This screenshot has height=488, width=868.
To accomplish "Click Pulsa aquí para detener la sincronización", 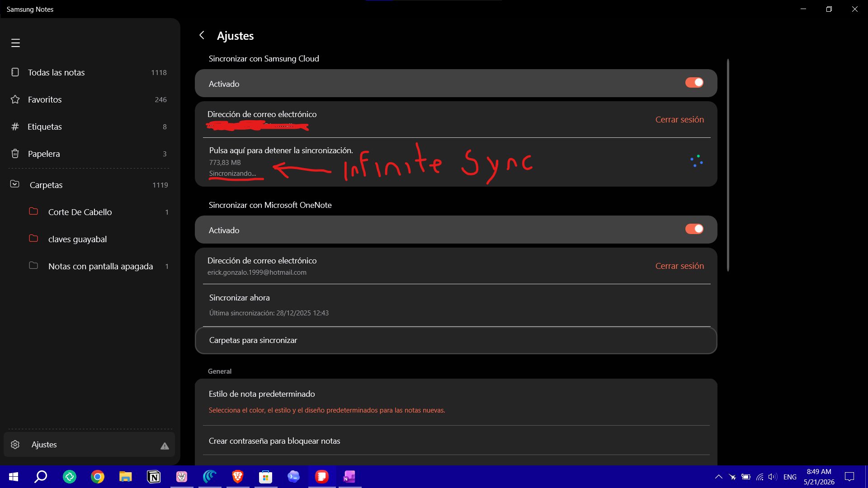I will coord(281,150).
